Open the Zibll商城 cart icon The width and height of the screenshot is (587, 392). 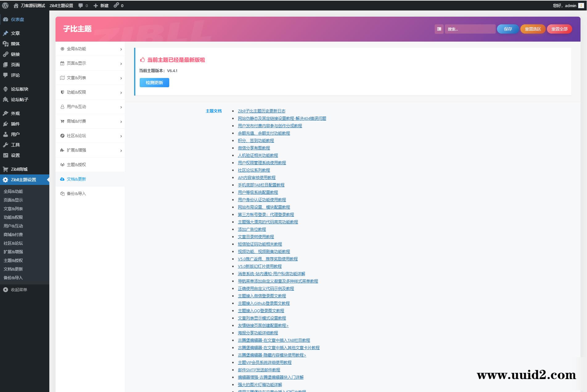(6, 169)
